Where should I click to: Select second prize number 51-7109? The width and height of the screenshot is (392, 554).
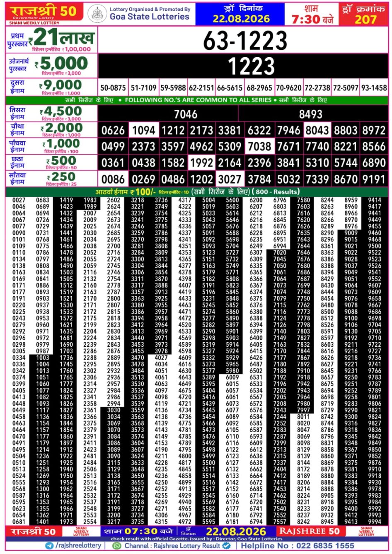click(143, 88)
